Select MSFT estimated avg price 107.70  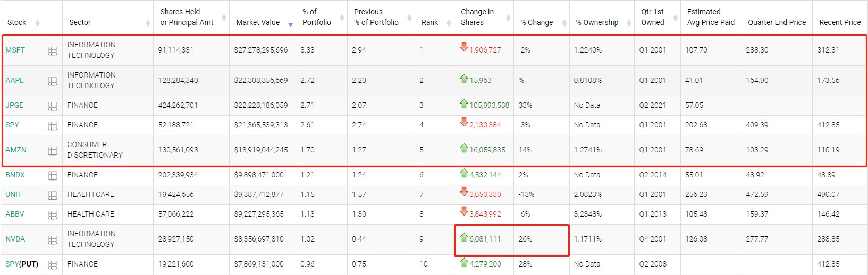click(x=696, y=50)
